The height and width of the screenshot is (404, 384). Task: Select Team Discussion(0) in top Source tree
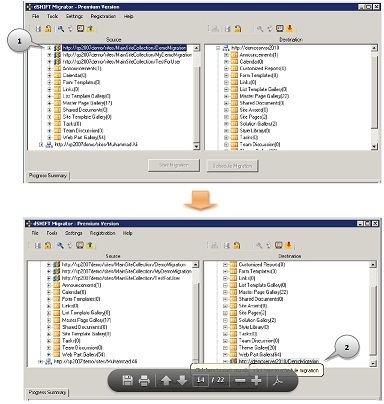[83, 131]
